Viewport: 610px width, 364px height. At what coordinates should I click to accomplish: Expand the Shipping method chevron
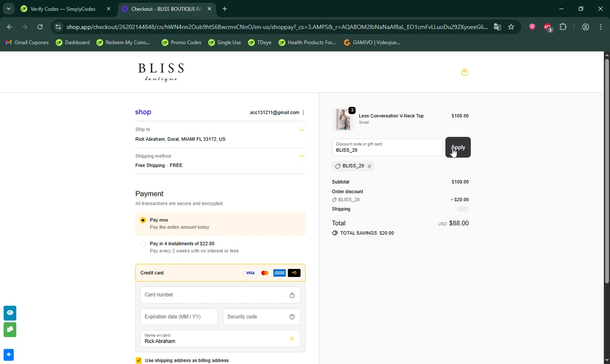(301, 156)
